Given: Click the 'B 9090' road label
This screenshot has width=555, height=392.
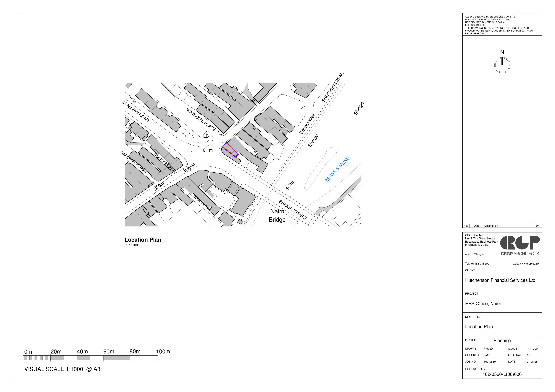Looking at the screenshot, I should pyautogui.click(x=189, y=168).
